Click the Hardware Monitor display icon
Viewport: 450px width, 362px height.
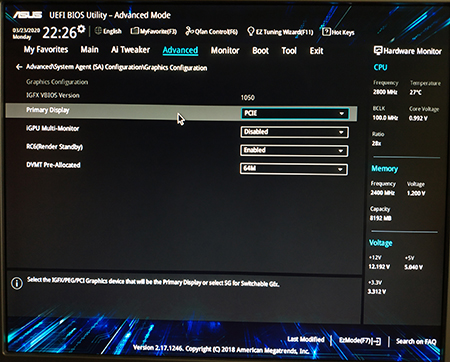378,51
